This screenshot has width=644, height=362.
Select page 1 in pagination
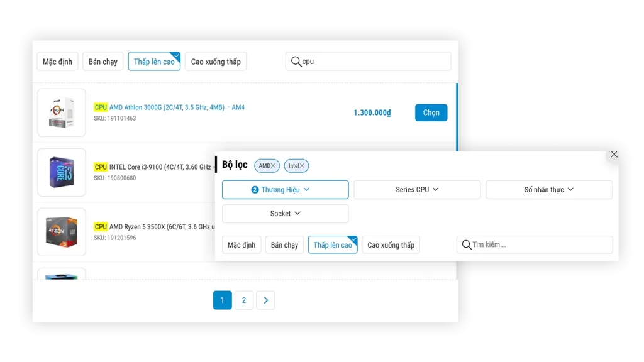(222, 300)
